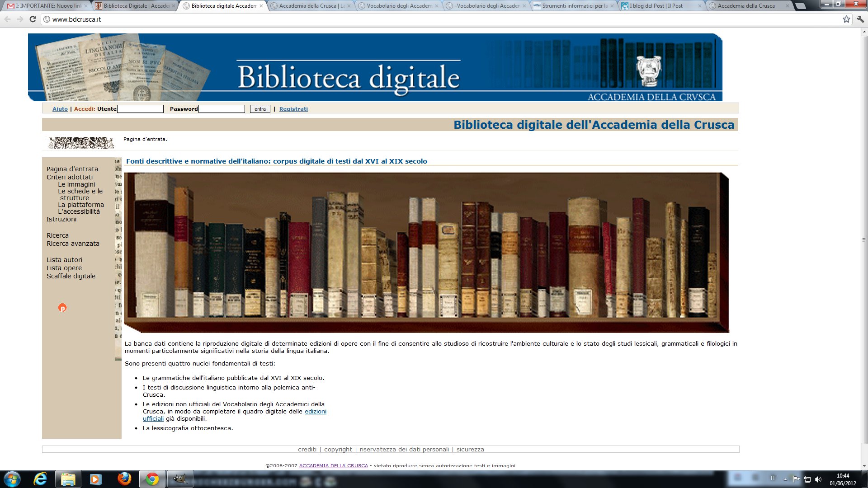Show hidden tray icons arrow
This screenshot has width=868, height=488.
[x=785, y=479]
